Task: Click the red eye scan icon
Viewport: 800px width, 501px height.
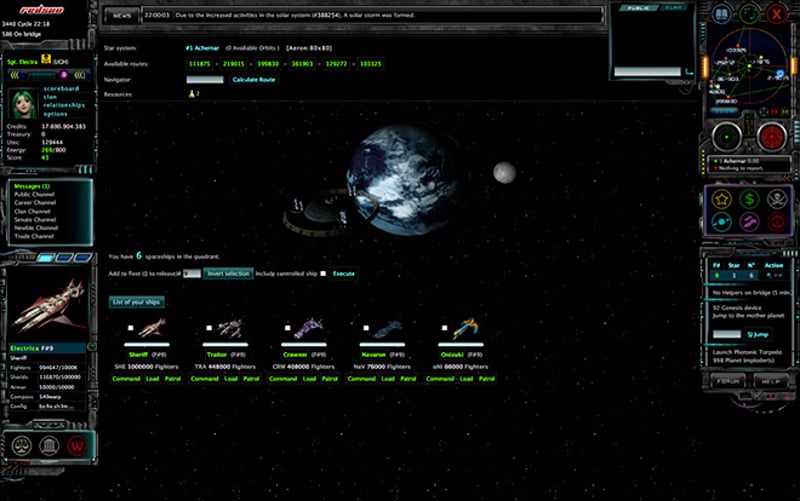Action: pyautogui.click(x=777, y=222)
